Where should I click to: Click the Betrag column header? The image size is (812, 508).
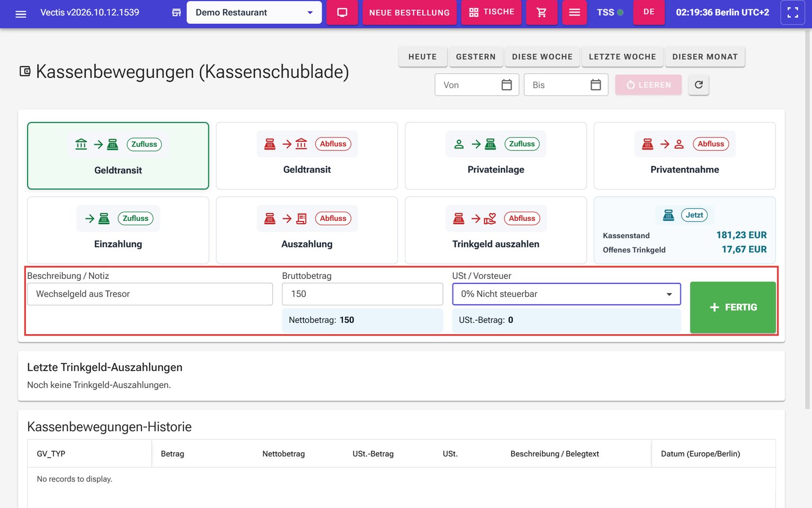click(173, 454)
